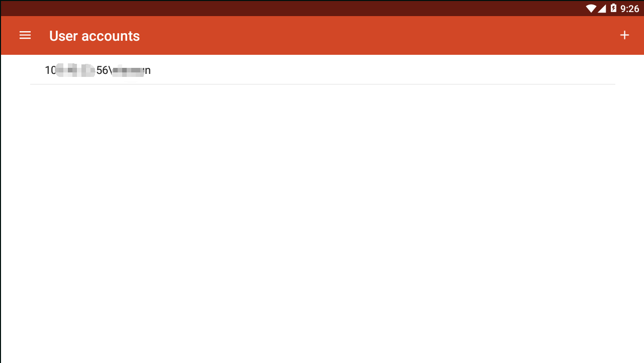This screenshot has width=644, height=363.
Task: Tap the empty right side of account row
Action: (x=382, y=70)
